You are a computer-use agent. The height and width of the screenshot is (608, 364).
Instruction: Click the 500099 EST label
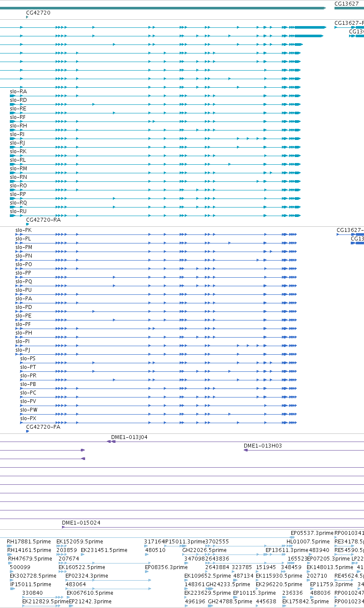click(20, 567)
